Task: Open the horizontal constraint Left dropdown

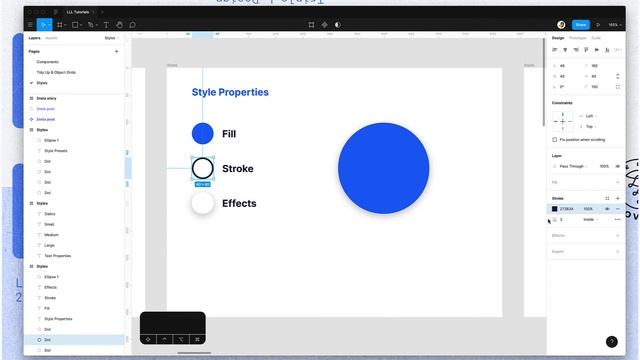Action: (x=591, y=116)
